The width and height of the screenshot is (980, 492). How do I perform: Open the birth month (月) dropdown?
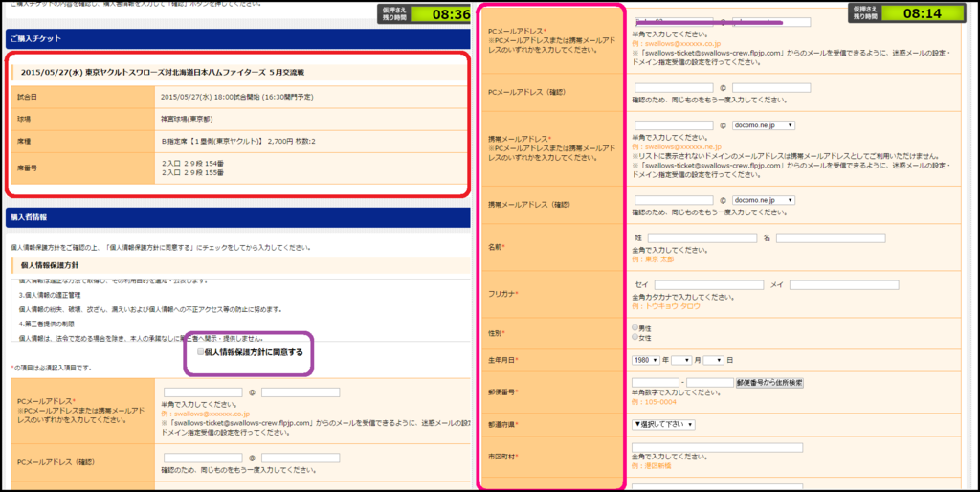[680, 360]
